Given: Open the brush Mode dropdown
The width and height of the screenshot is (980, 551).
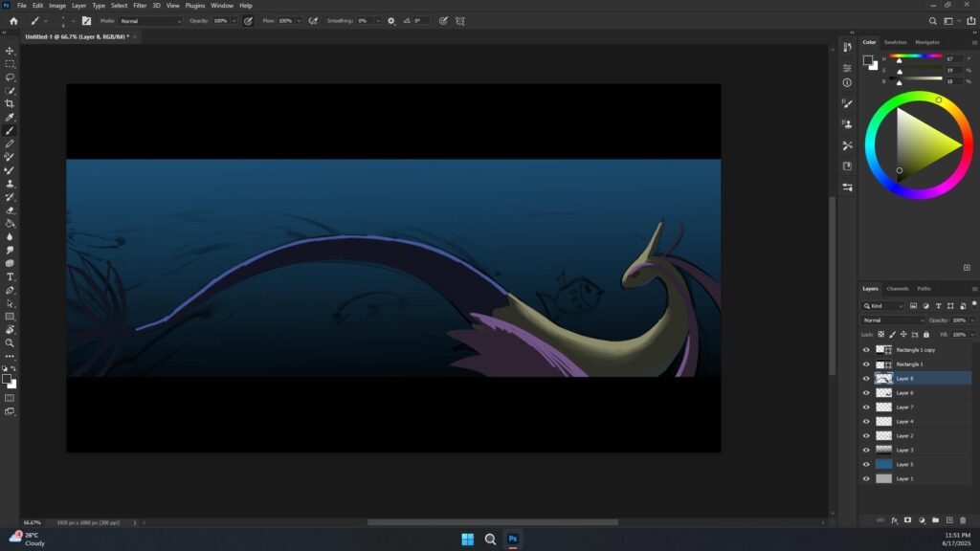Looking at the screenshot, I should (150, 21).
